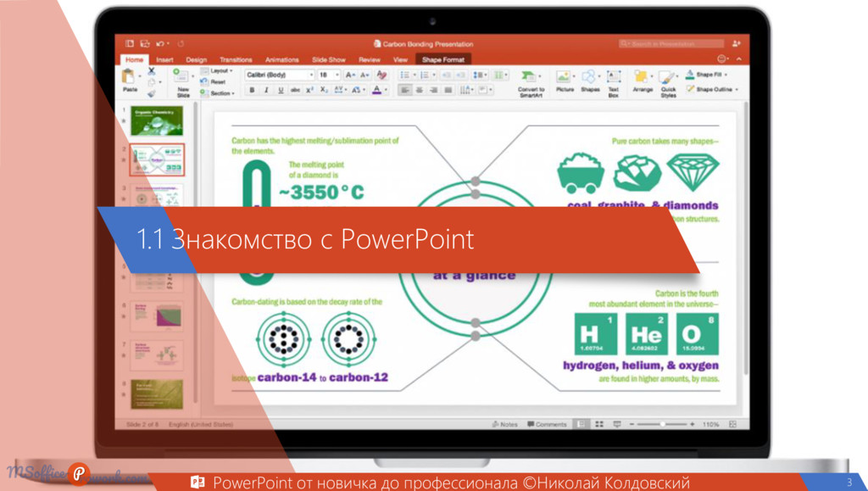The image size is (868, 491).
Task: Click the Clear Formatting icon
Action: (x=381, y=75)
